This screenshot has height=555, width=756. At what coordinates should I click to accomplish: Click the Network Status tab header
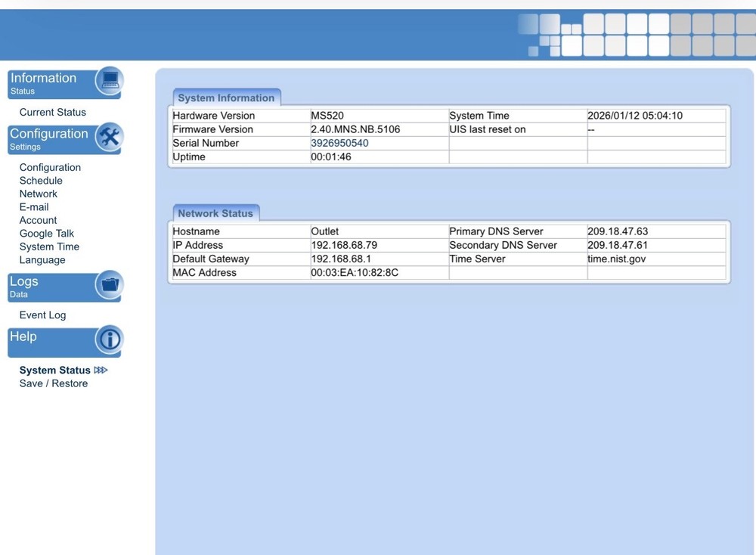tap(215, 214)
